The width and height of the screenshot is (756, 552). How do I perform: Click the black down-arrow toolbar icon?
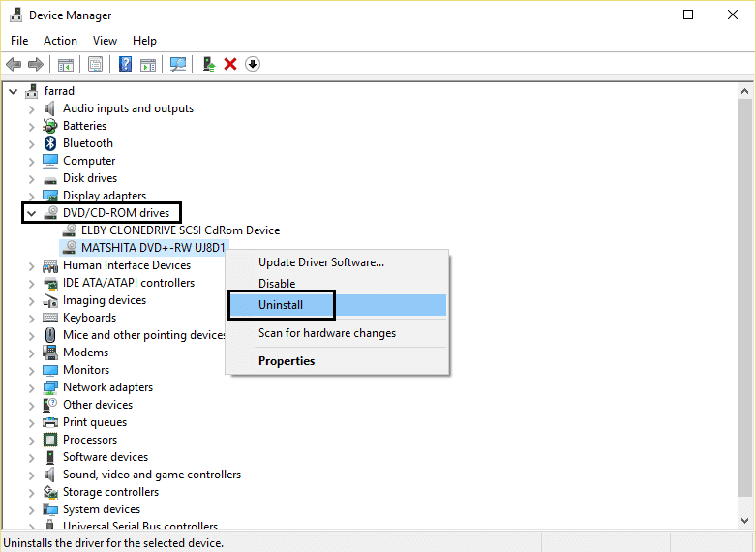pyautogui.click(x=253, y=64)
